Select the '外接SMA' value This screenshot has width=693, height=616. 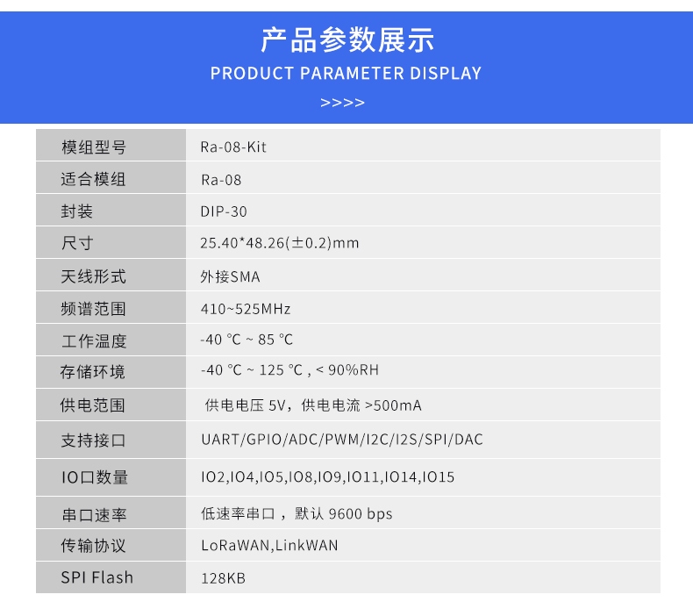coord(230,276)
